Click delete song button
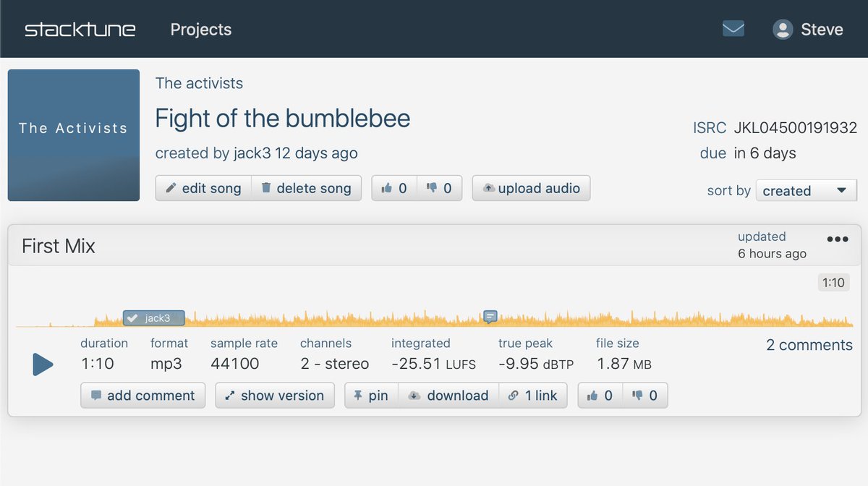The image size is (868, 486). (307, 188)
